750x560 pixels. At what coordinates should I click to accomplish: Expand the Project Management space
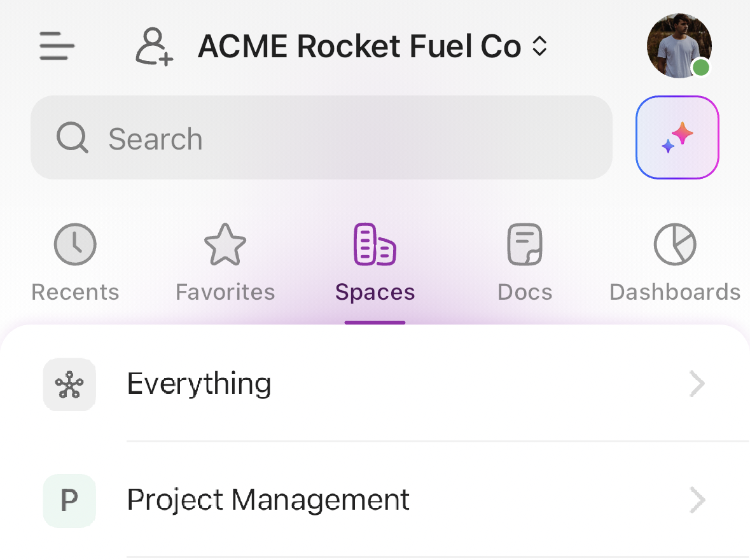coord(698,500)
